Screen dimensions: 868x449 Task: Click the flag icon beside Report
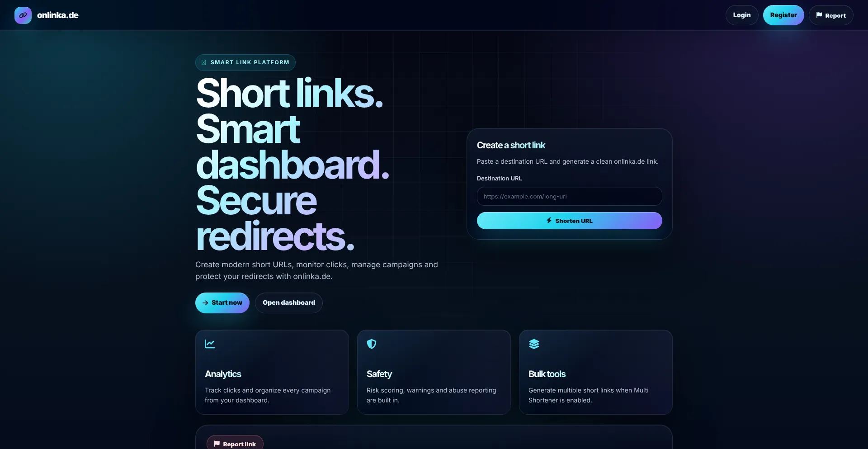click(x=819, y=15)
